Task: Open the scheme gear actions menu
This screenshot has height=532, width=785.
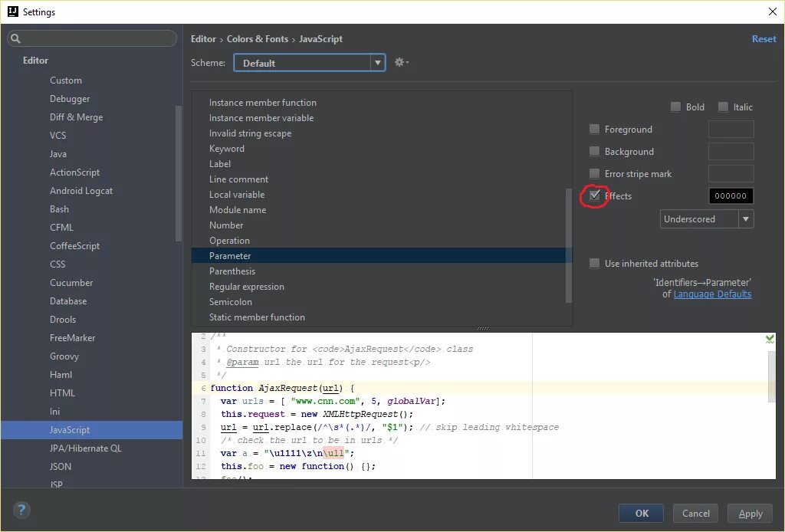Action: click(402, 63)
